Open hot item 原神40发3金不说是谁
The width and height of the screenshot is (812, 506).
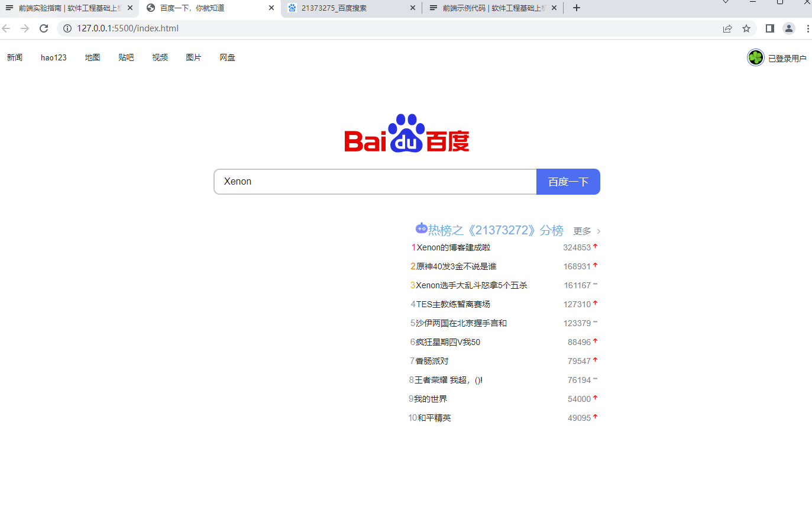[457, 266]
